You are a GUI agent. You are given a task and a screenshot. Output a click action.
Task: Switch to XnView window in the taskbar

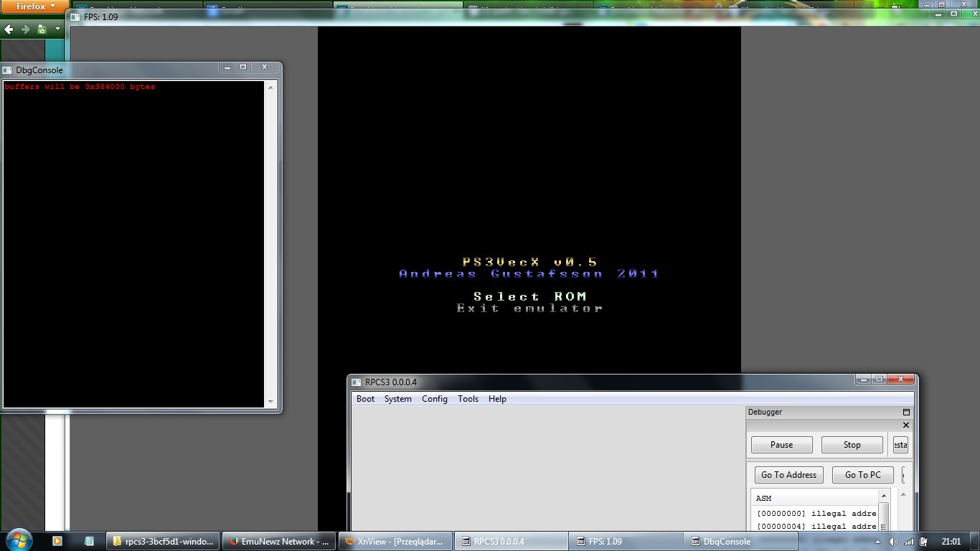tap(394, 542)
